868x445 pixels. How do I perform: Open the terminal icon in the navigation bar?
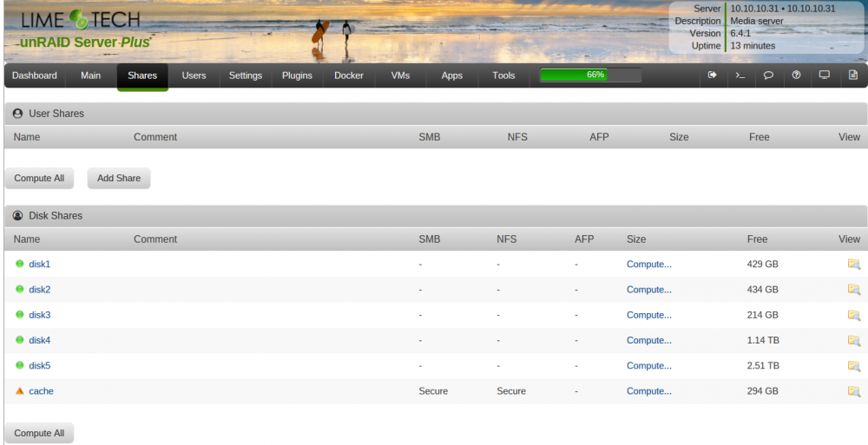[x=740, y=75]
